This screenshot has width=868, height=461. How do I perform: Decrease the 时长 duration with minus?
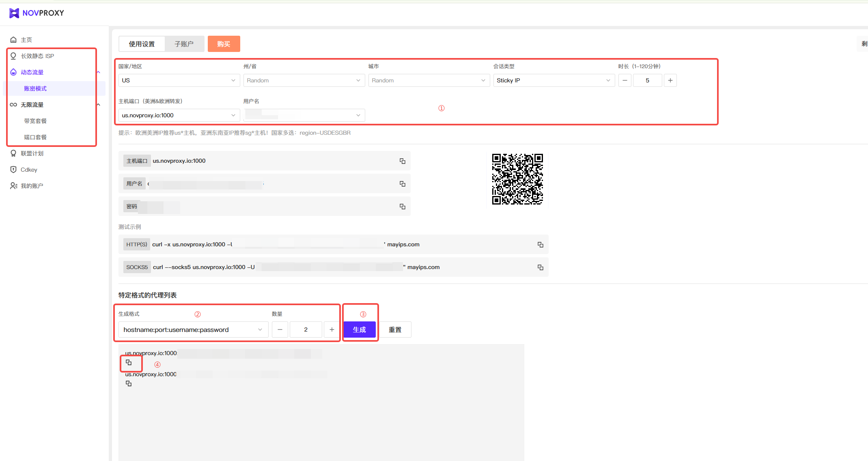625,80
